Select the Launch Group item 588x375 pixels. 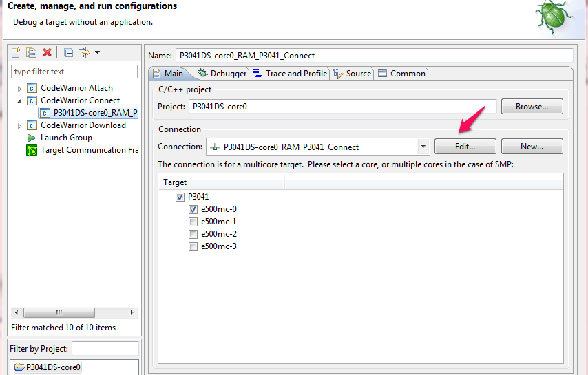pyautogui.click(x=66, y=138)
